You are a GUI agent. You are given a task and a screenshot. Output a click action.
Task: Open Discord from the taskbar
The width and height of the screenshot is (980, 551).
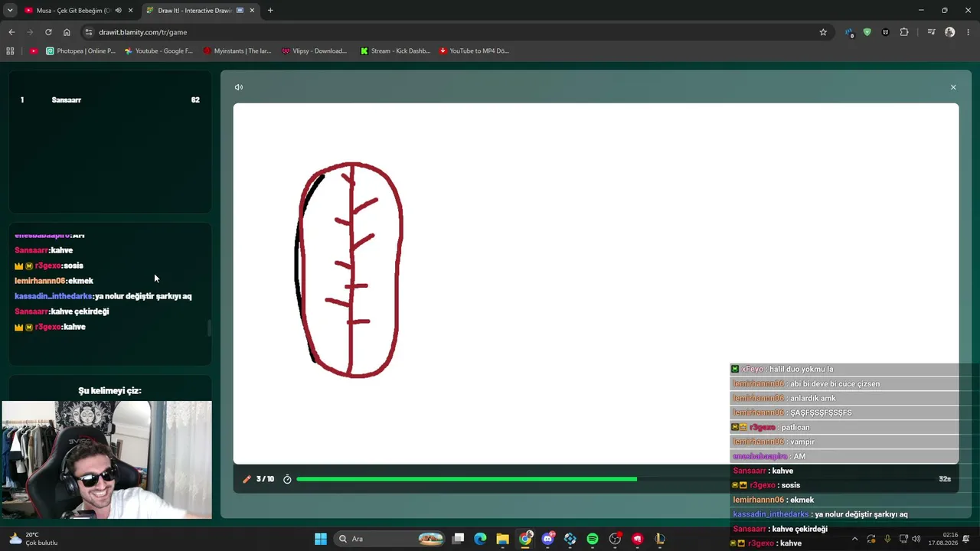pyautogui.click(x=547, y=539)
